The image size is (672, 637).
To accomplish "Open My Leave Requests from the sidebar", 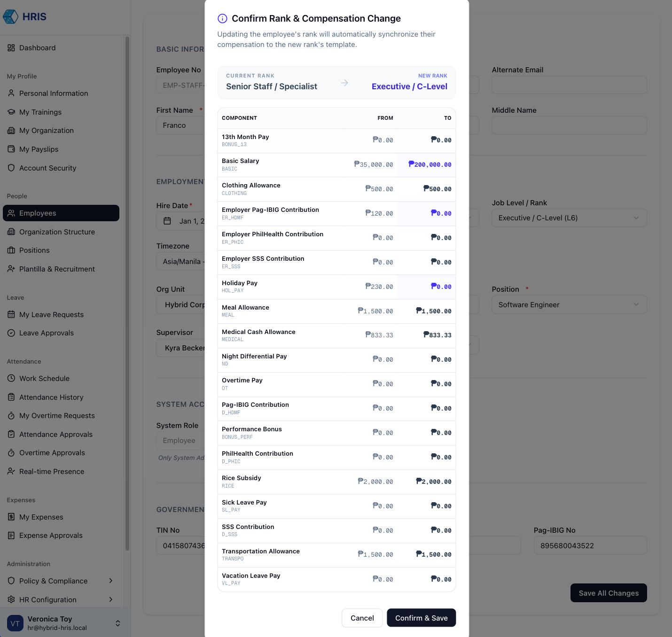I will [51, 314].
